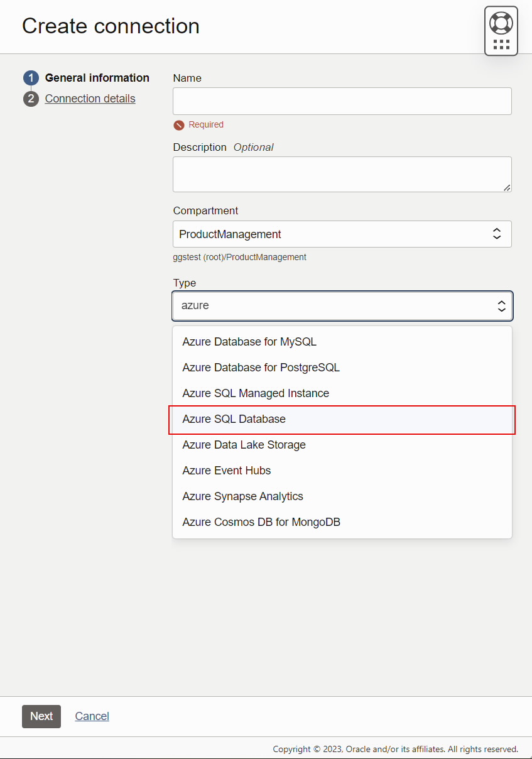532x759 pixels.
Task: Select Azure Database for PostgreSQL
Action: 260,368
